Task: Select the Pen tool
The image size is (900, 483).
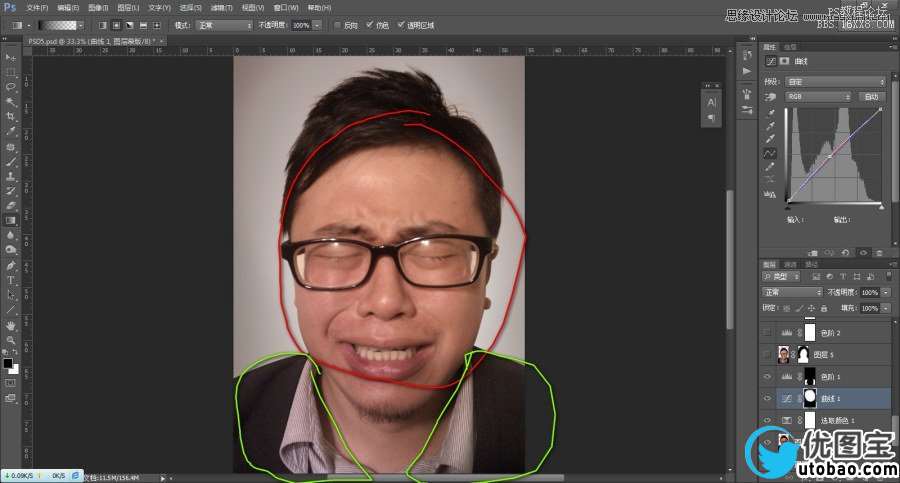Action: 10,266
